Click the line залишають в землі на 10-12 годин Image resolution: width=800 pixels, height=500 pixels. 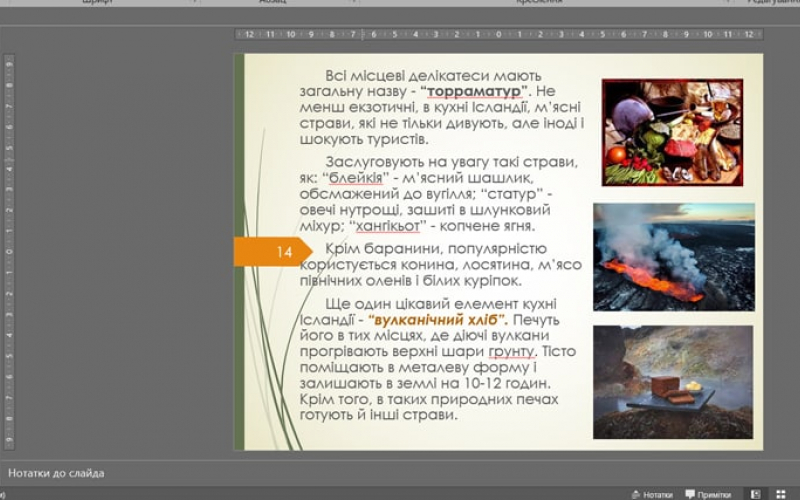click(x=425, y=383)
